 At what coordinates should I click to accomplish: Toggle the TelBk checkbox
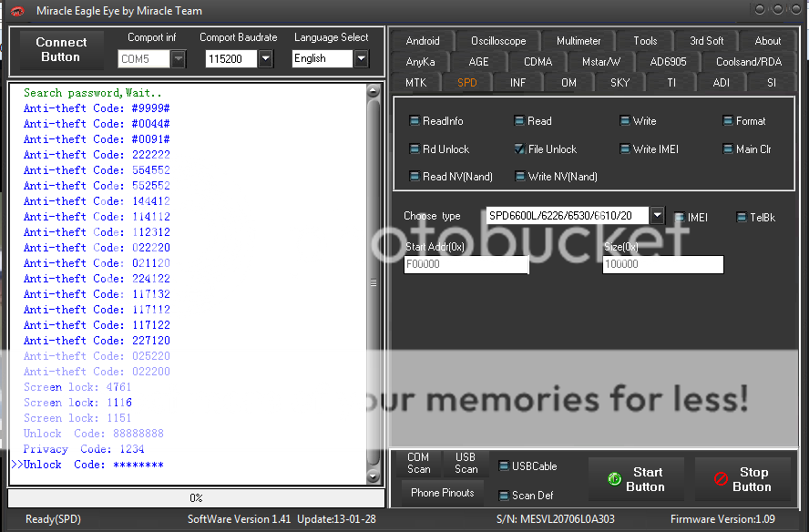(742, 217)
